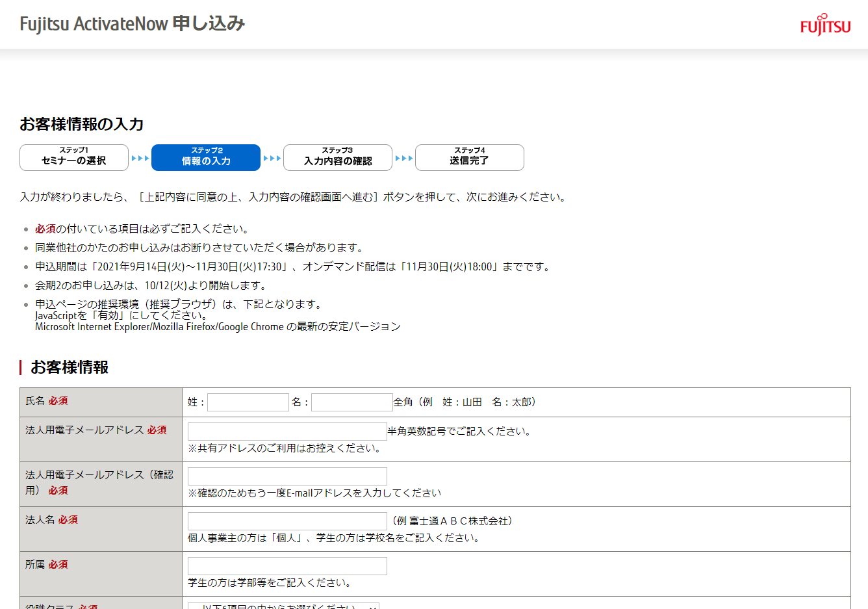
Task: Open the 役職クラス dropdown
Action: click(283, 606)
